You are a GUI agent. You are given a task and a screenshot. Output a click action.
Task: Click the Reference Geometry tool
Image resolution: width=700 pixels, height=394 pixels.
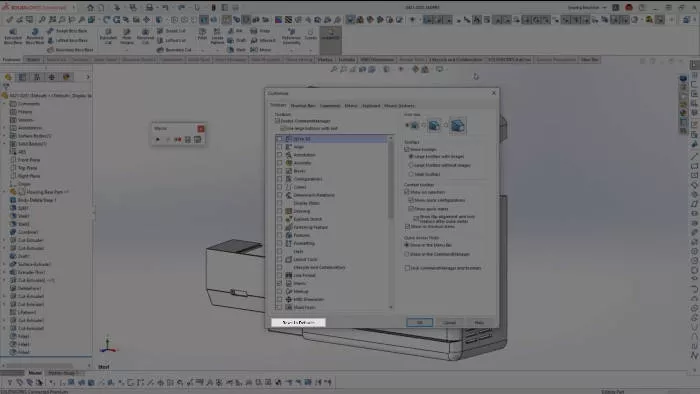pos(291,36)
